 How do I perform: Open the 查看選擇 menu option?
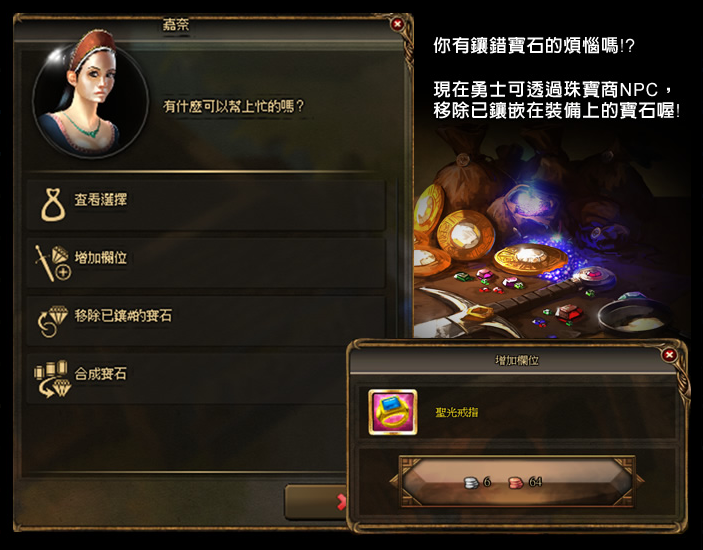click(206, 205)
